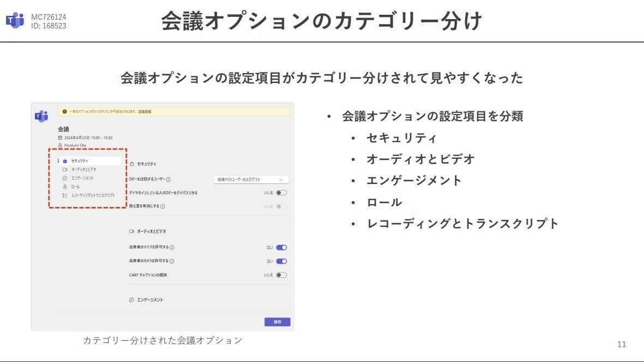
Task: Click the slide bullet エンゲージメント
Action: click(414, 181)
